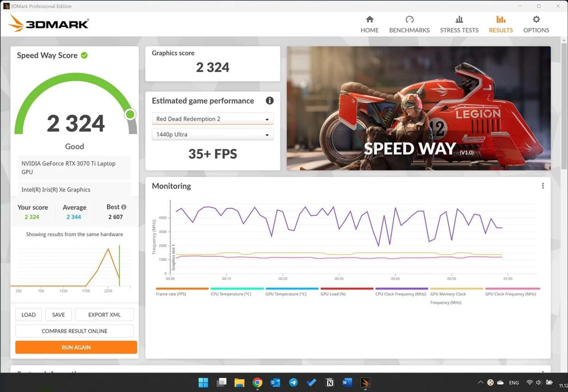The height and width of the screenshot is (392, 568).
Task: Toggle GPU Clock Frequency (MHz) legend series
Action: point(512,291)
